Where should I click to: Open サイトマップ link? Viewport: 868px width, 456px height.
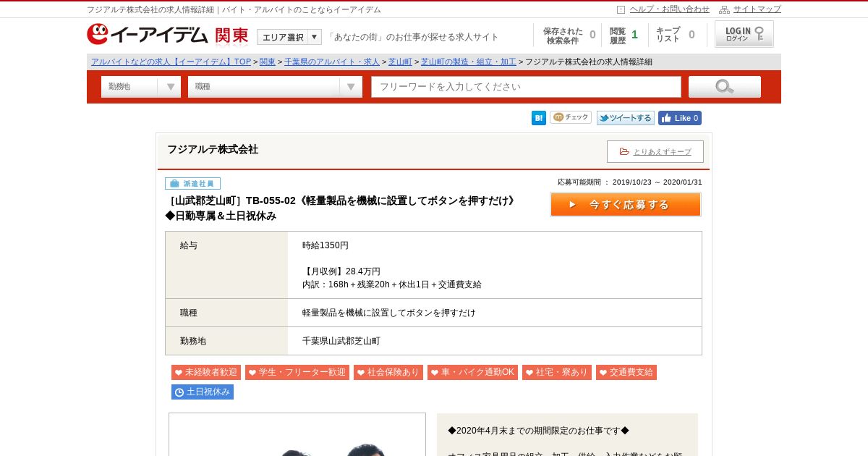(757, 9)
